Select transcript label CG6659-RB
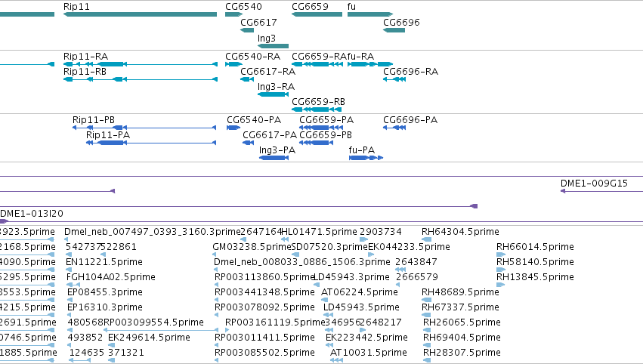Image resolution: width=643 pixels, height=364 pixels. coord(318,102)
